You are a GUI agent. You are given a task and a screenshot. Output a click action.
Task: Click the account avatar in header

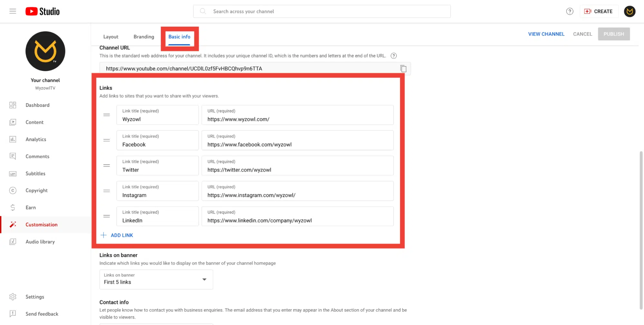click(x=630, y=11)
